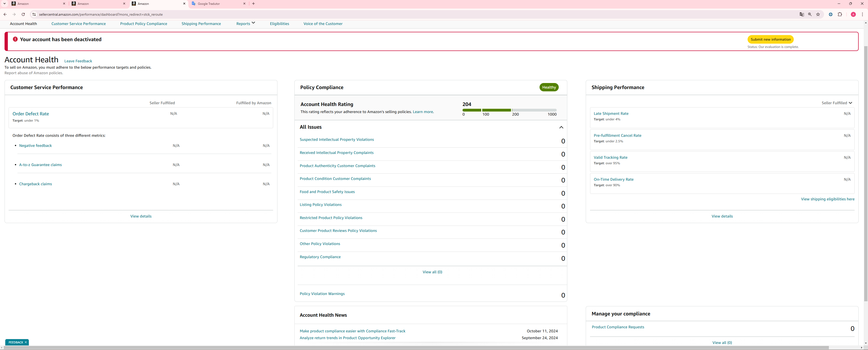Open Product Authenticity Customer Complaints
This screenshot has width=868, height=350.
point(337,166)
